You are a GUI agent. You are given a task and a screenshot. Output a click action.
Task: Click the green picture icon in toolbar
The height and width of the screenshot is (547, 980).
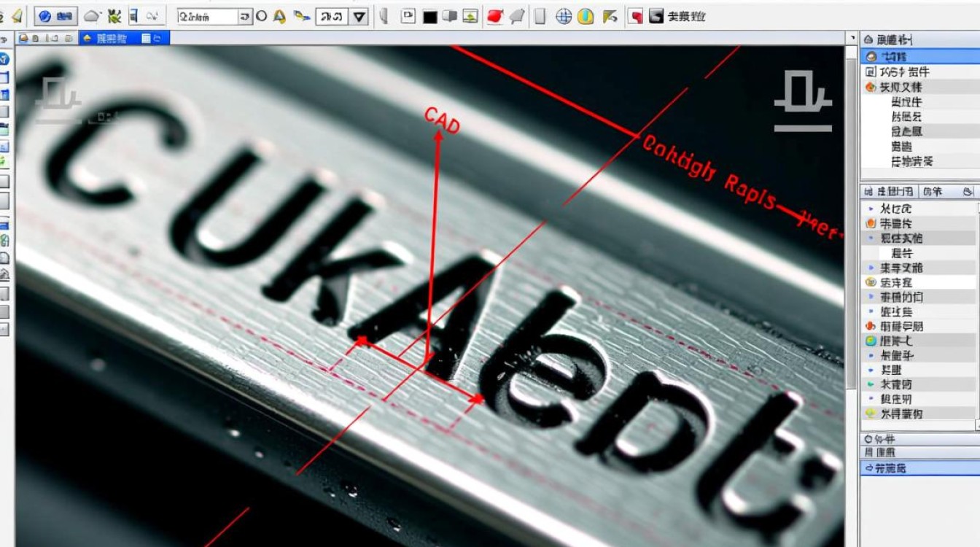(471, 16)
